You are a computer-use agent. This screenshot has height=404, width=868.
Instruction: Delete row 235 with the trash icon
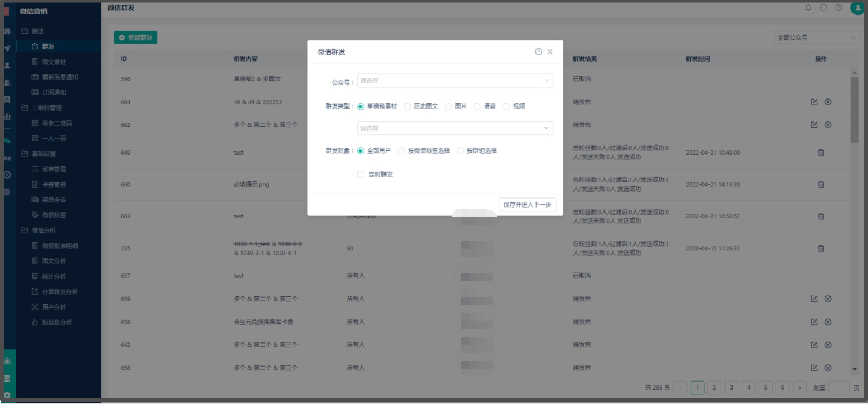coord(821,248)
